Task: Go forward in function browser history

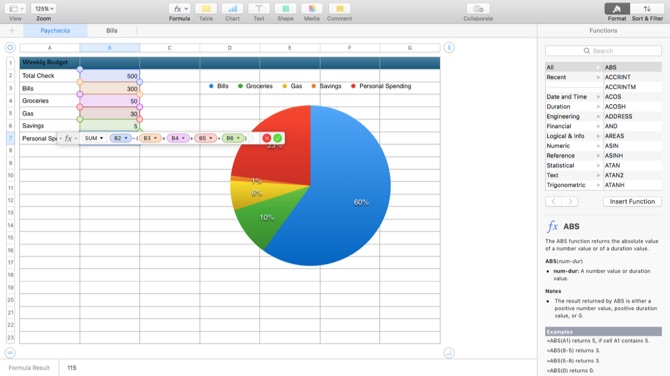Action: (x=570, y=201)
